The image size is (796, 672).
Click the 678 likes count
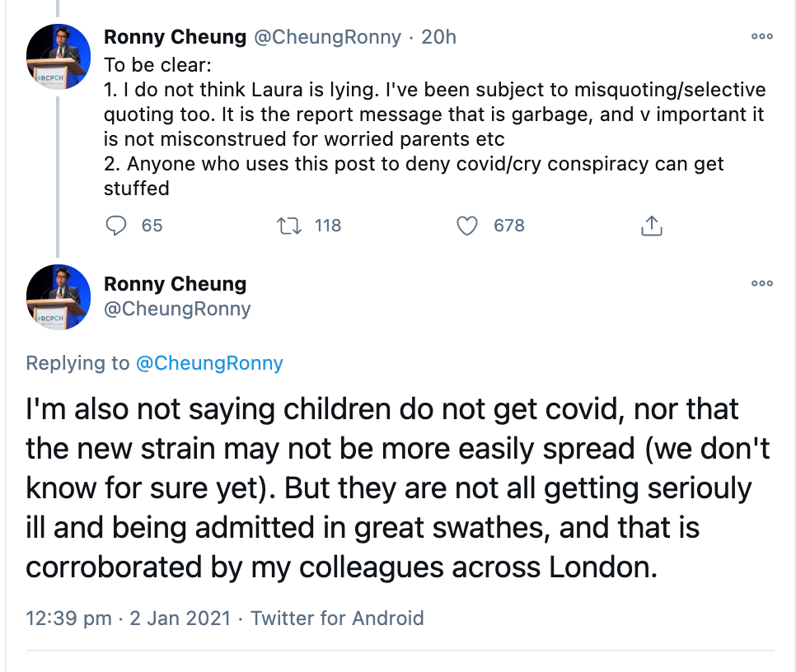coord(508,226)
